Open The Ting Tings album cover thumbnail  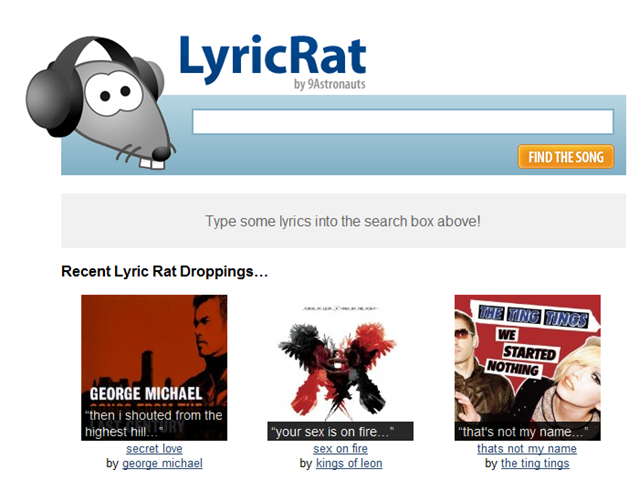[527, 368]
